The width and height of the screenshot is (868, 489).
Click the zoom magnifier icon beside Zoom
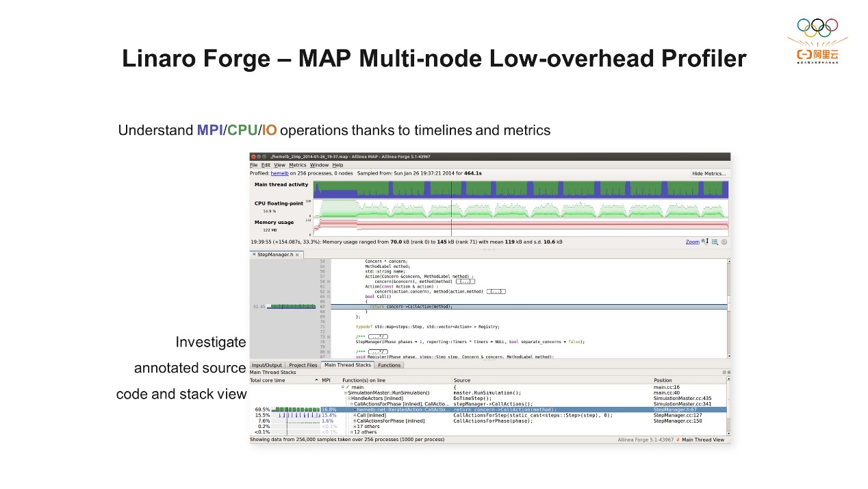click(704, 242)
